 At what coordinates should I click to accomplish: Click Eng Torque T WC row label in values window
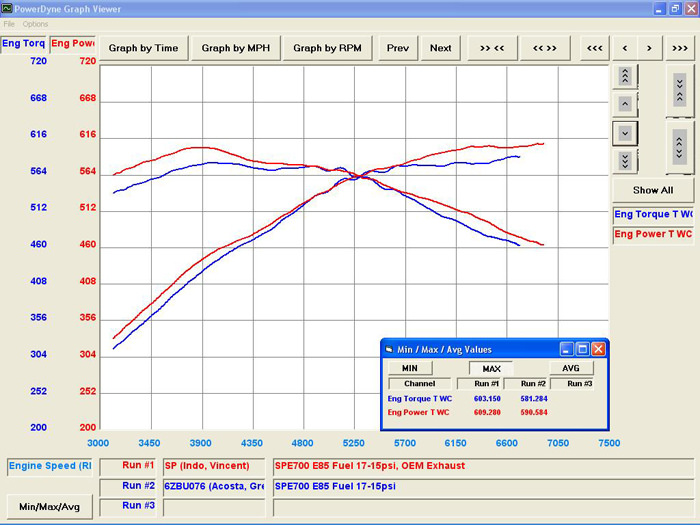click(x=420, y=399)
